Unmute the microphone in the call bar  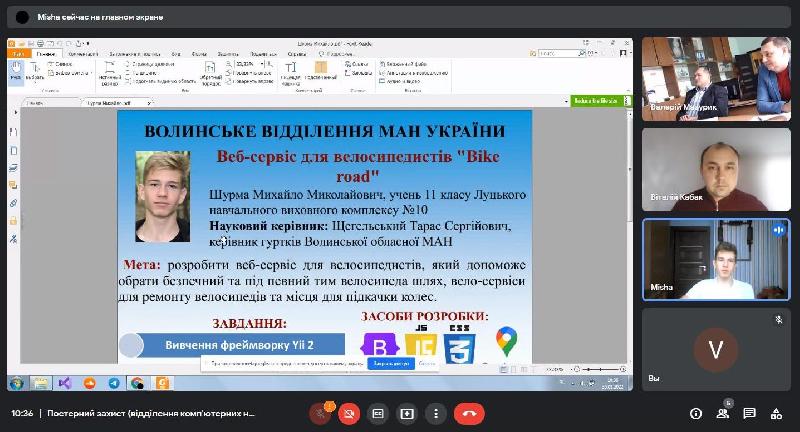tap(320, 413)
